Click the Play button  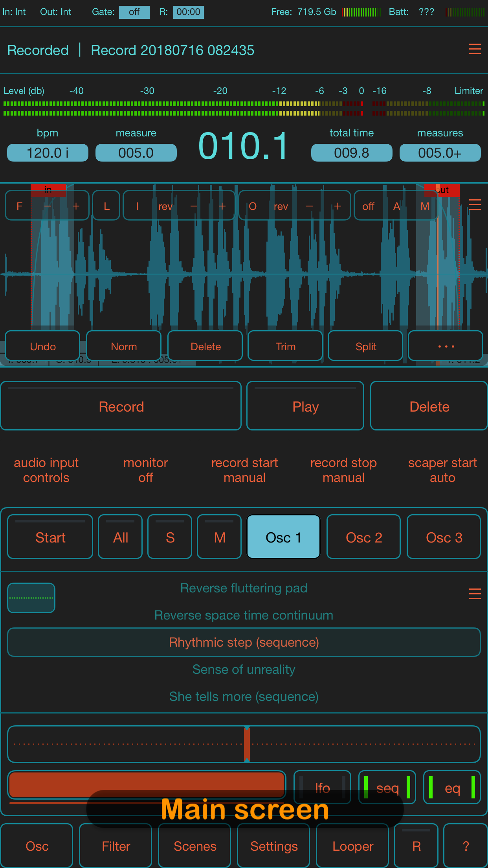pos(305,406)
